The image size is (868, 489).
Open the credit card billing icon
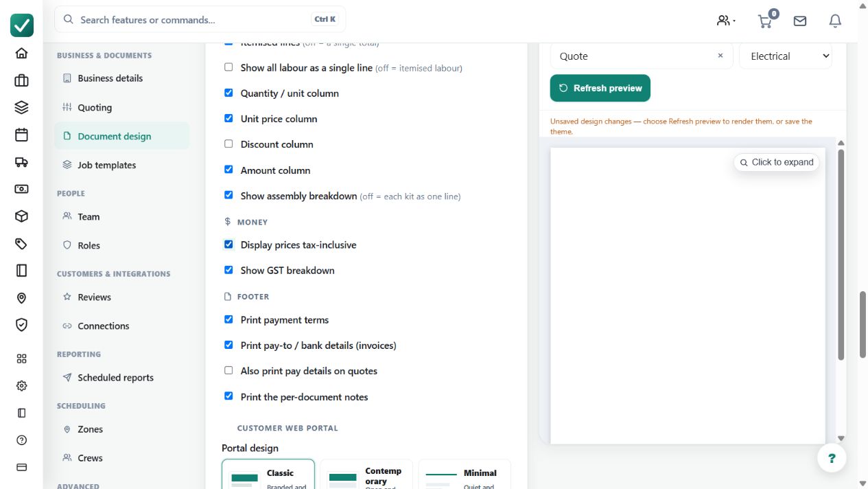(x=21, y=467)
